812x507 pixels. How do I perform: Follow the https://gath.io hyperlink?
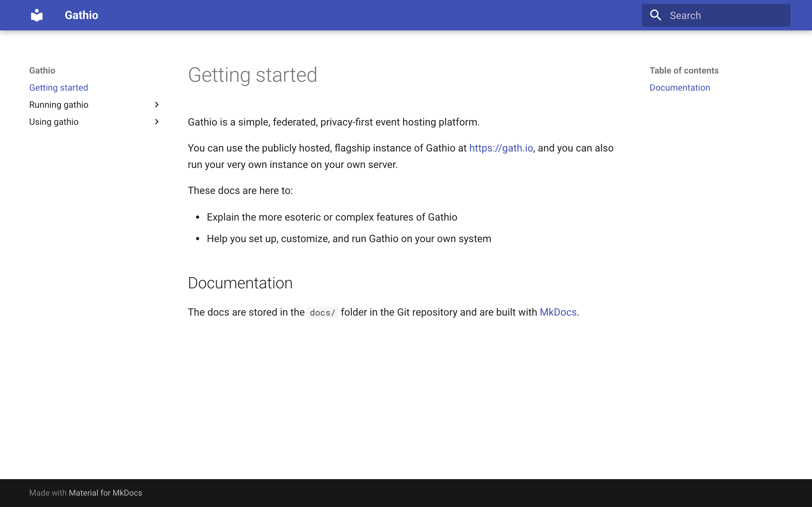point(501,148)
